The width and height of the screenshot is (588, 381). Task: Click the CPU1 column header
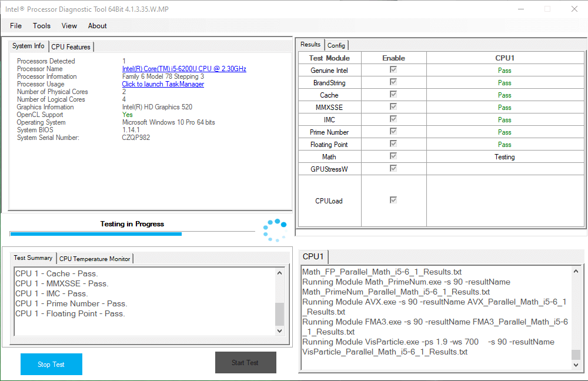coord(505,58)
